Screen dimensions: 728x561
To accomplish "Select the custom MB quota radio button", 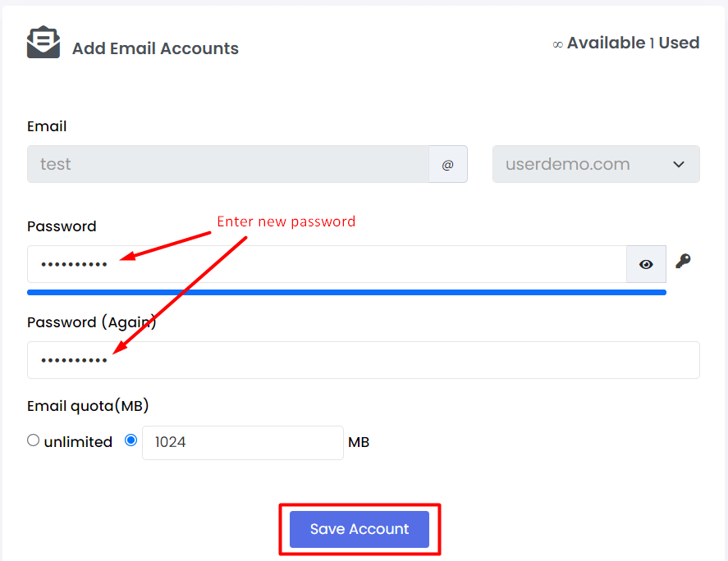I will (x=131, y=440).
